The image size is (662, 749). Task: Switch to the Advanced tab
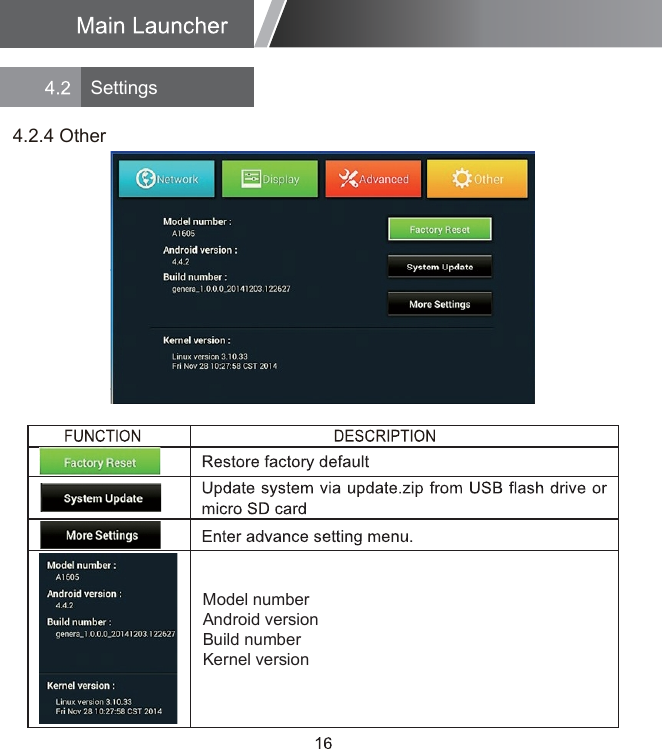tap(373, 179)
